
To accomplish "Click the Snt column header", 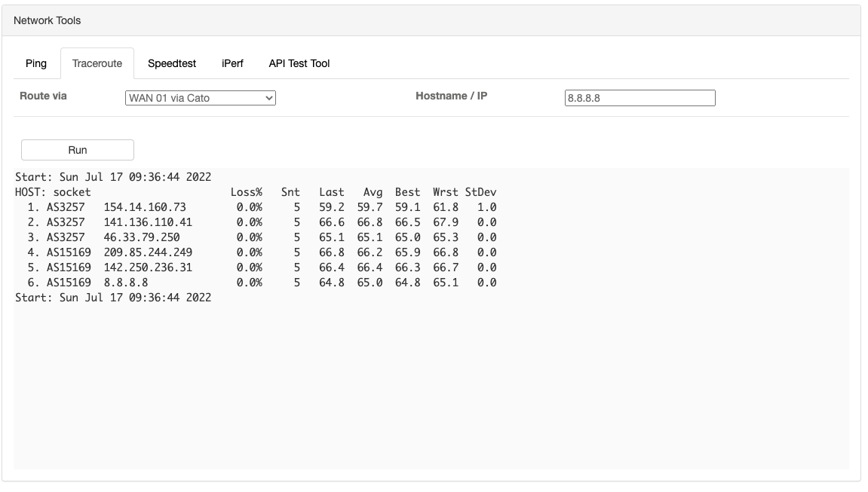I will (x=290, y=192).
